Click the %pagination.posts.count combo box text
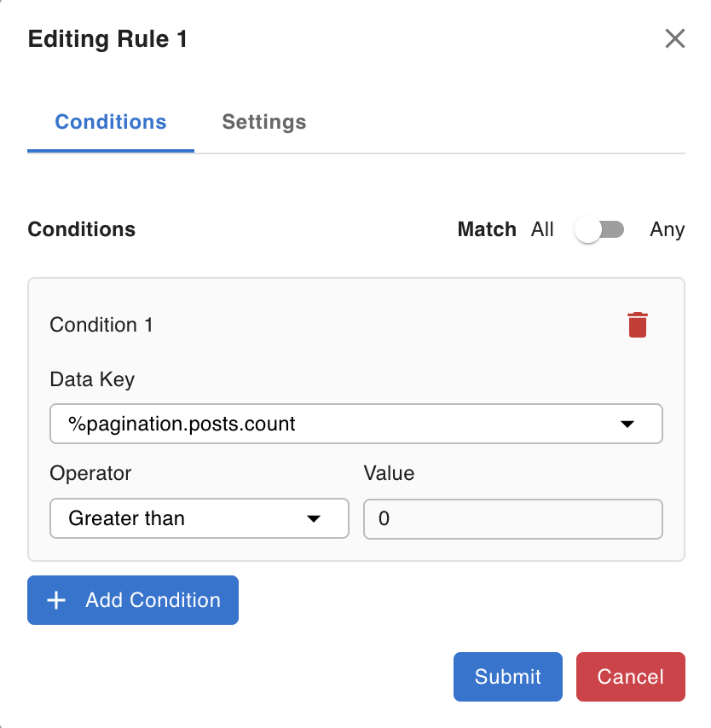Viewport: 711px width, 728px height. (182, 424)
